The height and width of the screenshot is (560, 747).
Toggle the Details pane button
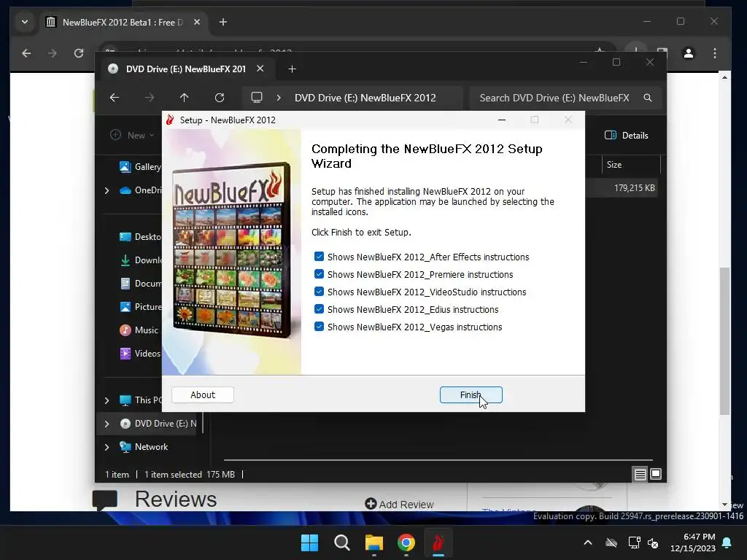coord(627,135)
